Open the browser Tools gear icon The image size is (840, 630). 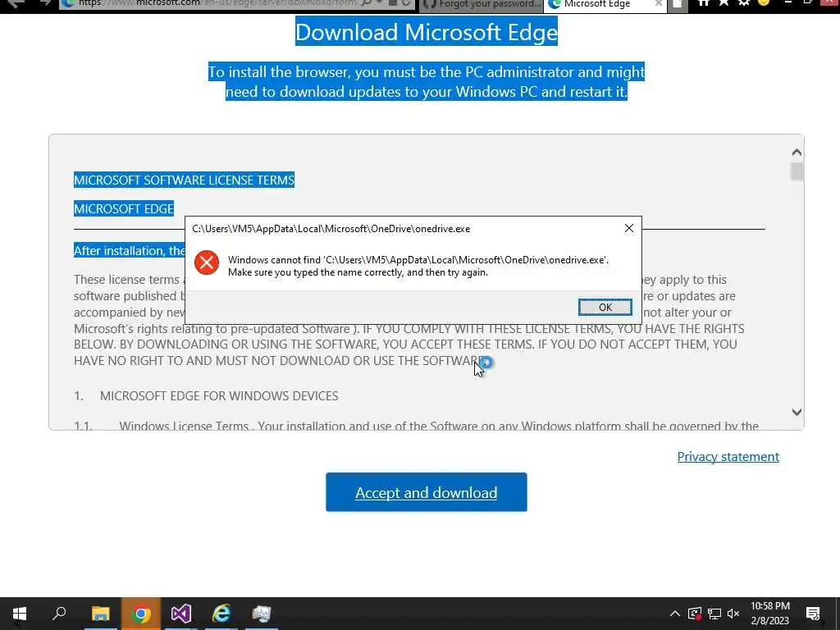click(x=743, y=2)
